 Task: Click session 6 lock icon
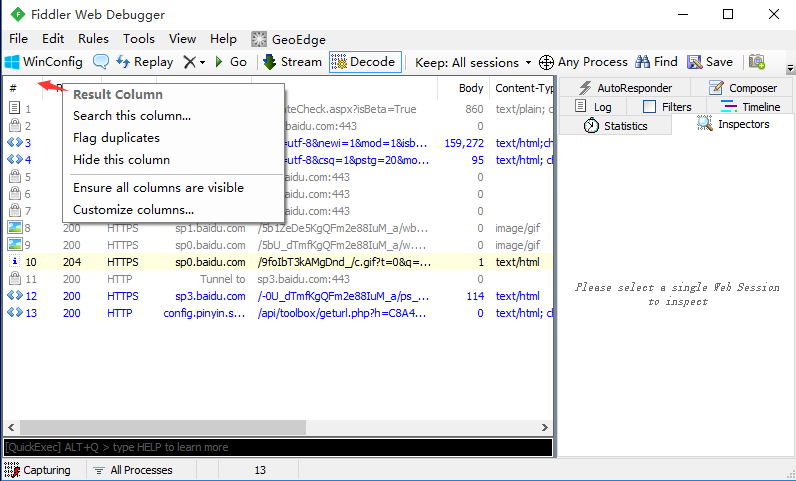(x=14, y=194)
